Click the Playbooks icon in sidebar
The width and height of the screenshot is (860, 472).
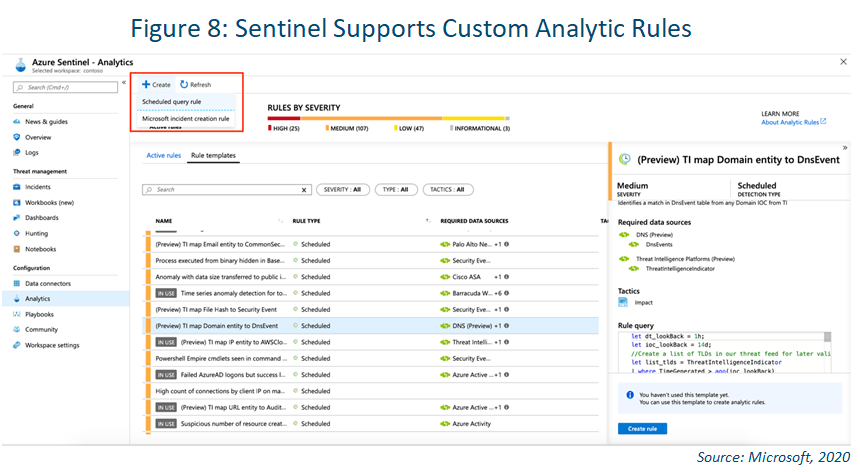click(16, 314)
